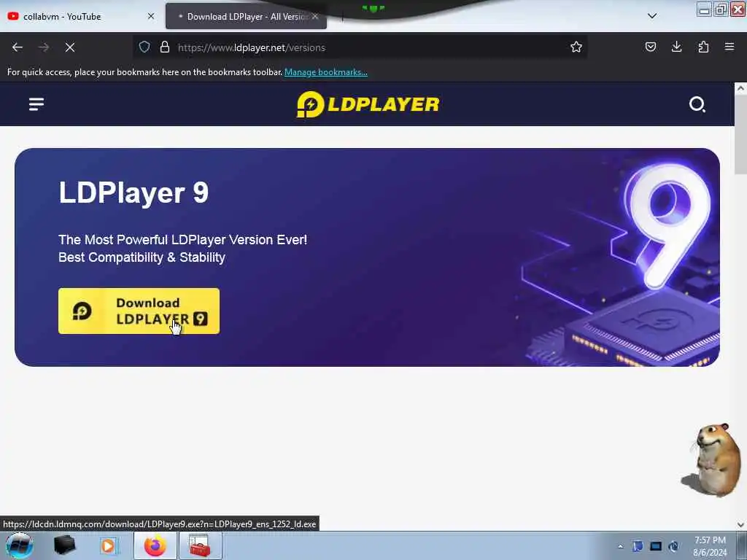Open the Manage bookmarks link

pos(326,72)
